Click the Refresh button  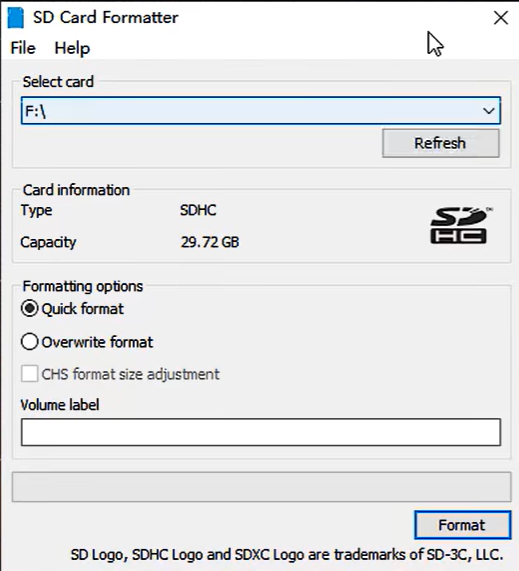point(441,143)
